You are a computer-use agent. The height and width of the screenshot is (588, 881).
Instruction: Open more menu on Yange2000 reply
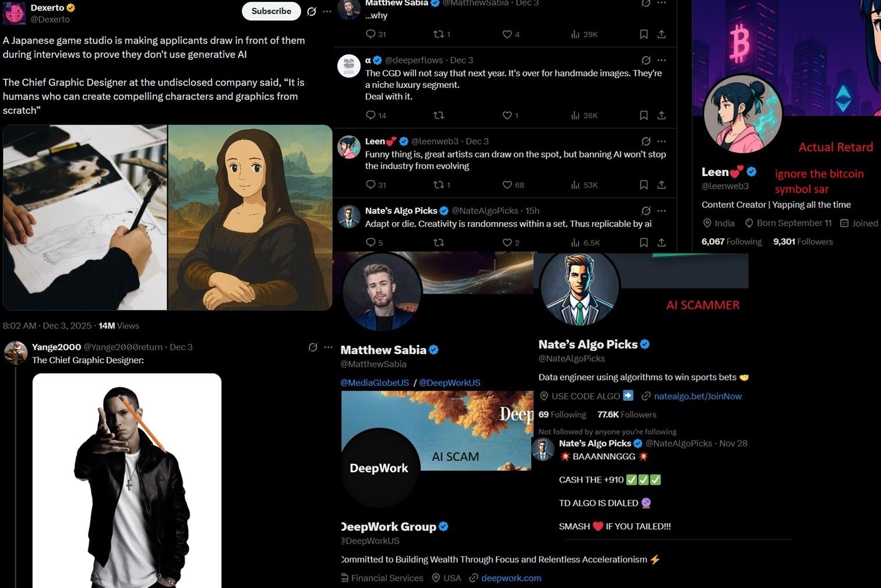[328, 347]
